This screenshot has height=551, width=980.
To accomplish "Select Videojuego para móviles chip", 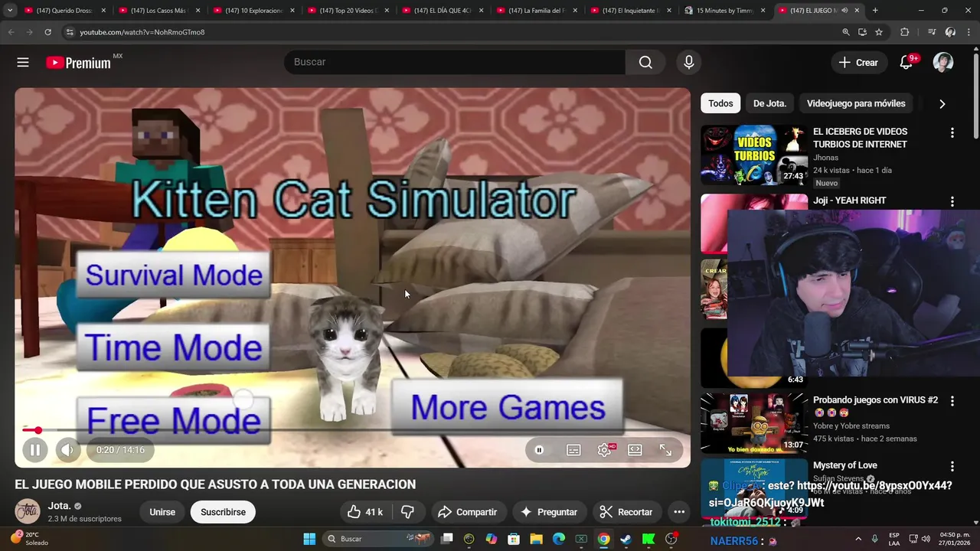I will click(x=856, y=103).
